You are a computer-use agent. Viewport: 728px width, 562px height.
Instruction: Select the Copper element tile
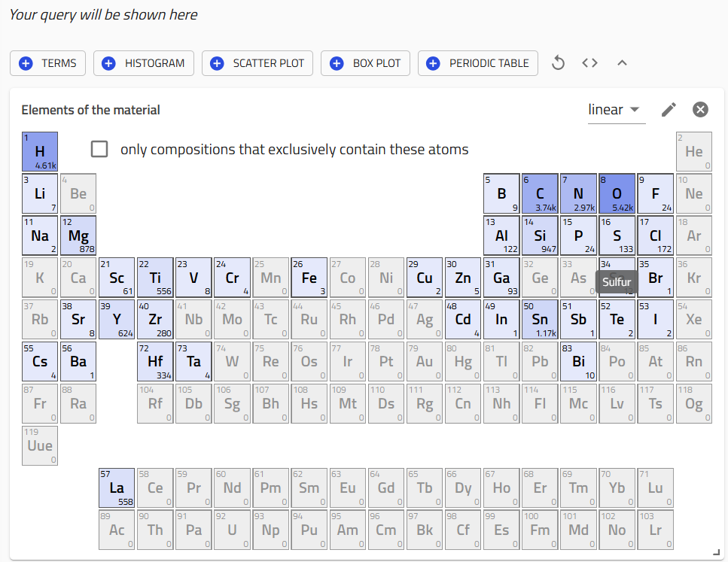[x=425, y=278]
